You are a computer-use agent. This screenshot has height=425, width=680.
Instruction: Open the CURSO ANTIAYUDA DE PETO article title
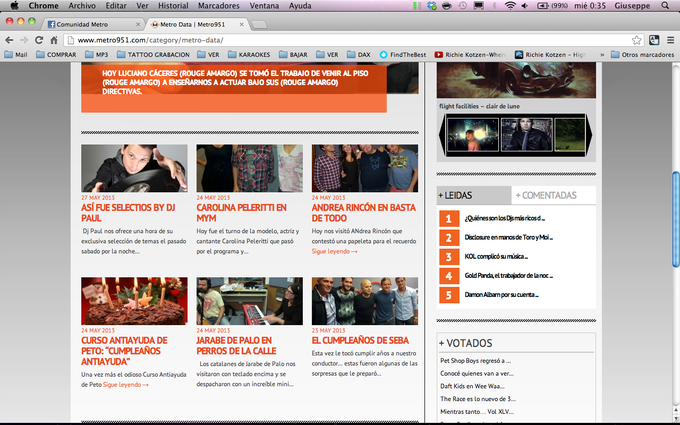124,350
